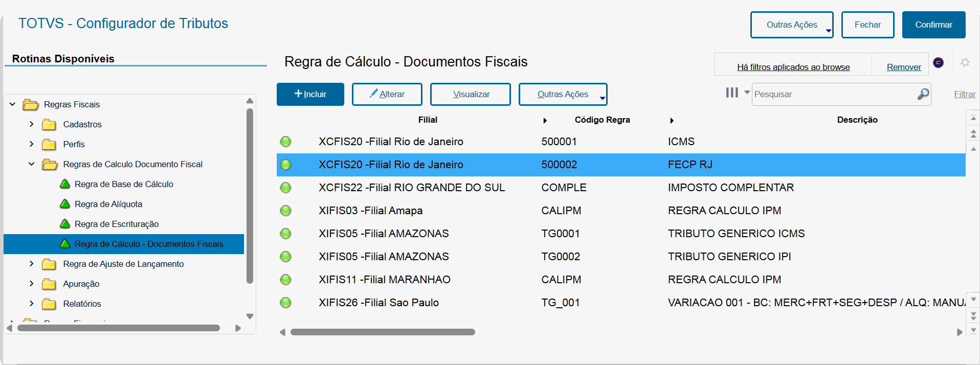Click the Confirmar button
Viewport: 980px width, 365px height.
(933, 25)
